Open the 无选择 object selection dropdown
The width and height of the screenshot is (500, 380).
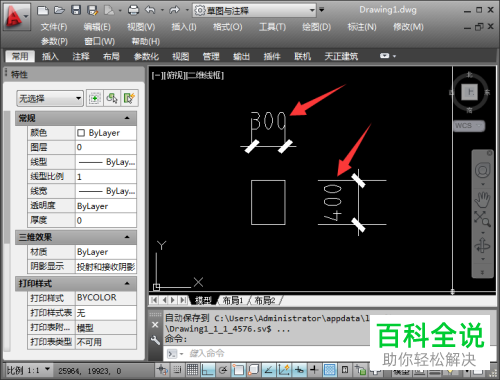tap(50, 98)
